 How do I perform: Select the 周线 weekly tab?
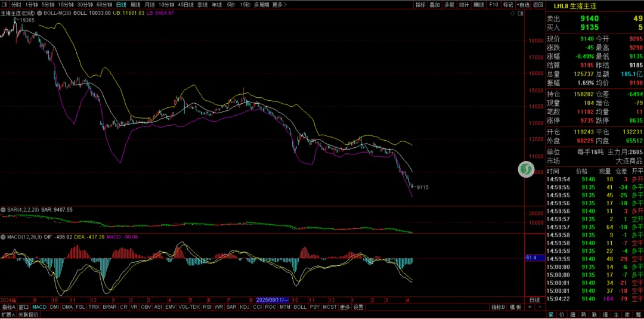[x=135, y=5]
